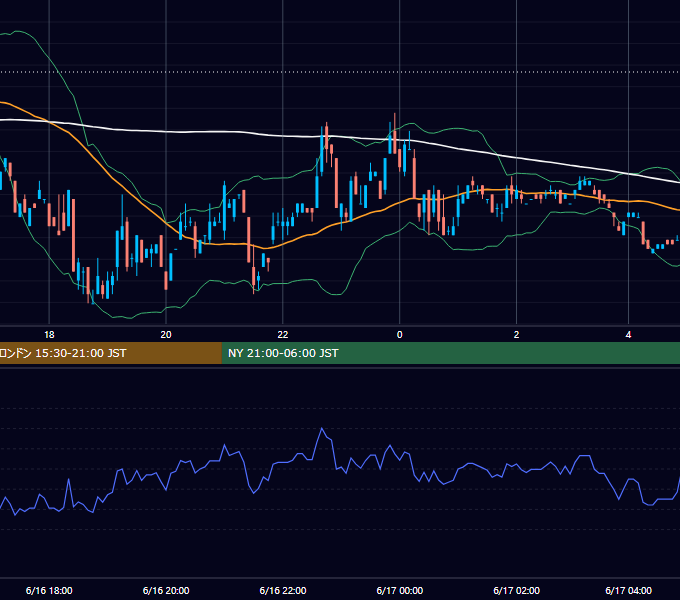Click the 6/16 22:00 date label

click(283, 590)
